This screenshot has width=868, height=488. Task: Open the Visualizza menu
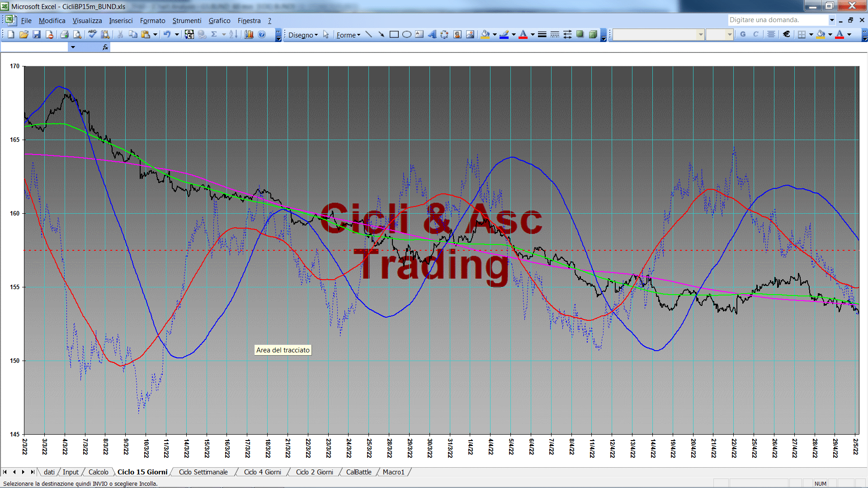pyautogui.click(x=87, y=20)
